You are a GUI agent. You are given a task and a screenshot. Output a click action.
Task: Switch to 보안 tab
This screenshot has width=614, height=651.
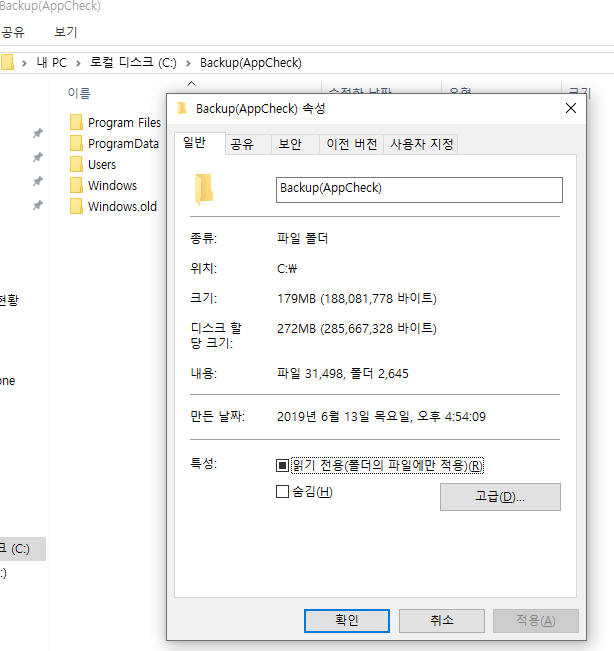(x=295, y=144)
